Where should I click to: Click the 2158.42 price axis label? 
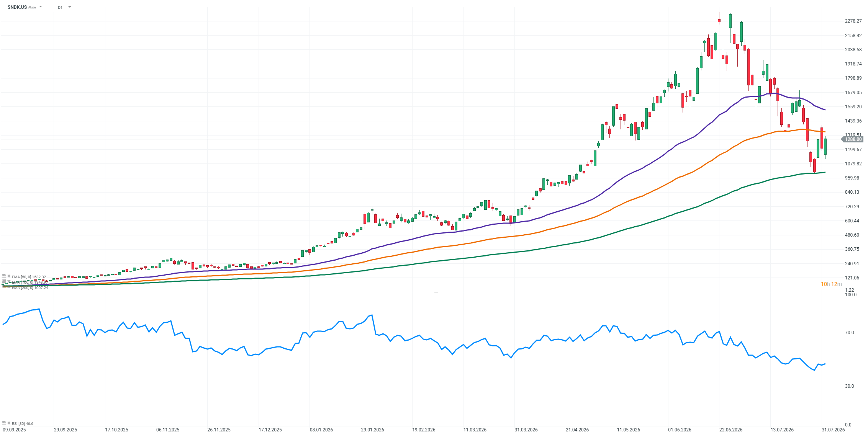pos(853,36)
